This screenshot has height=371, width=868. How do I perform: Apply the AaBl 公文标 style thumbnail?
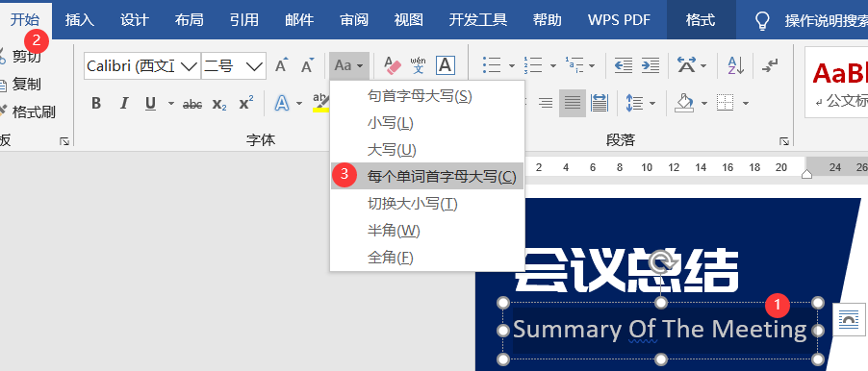tap(836, 83)
